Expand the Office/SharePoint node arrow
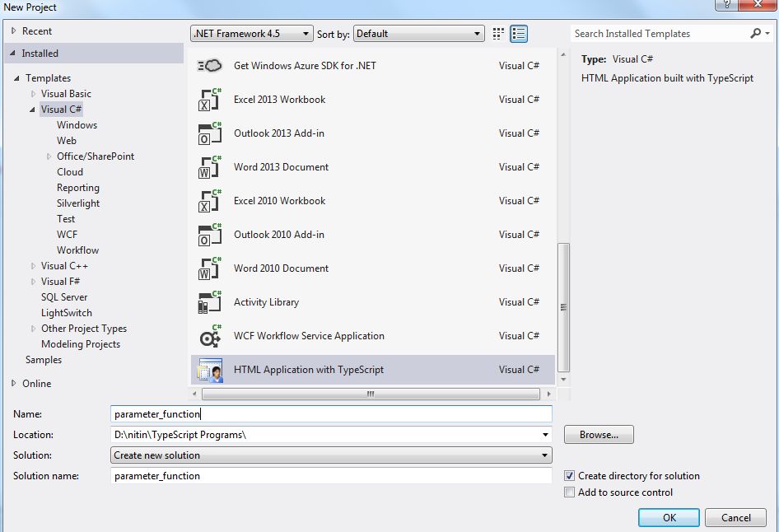779x532 pixels. coord(49,156)
